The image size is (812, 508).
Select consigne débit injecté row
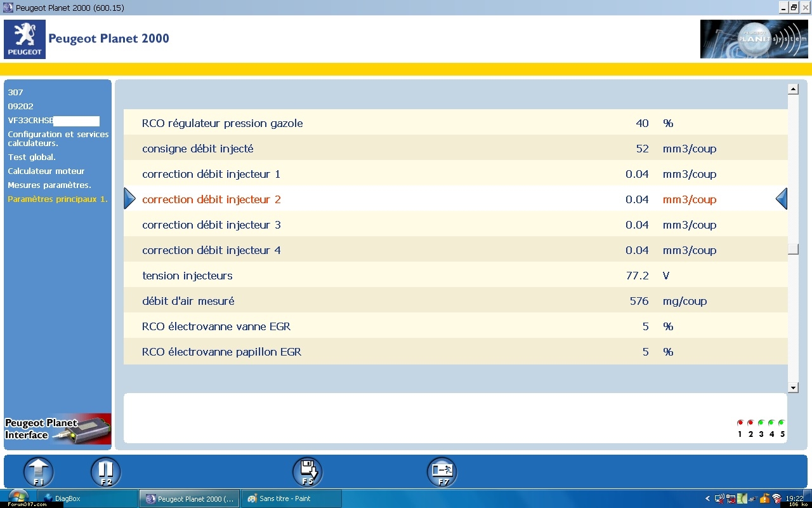(455, 148)
